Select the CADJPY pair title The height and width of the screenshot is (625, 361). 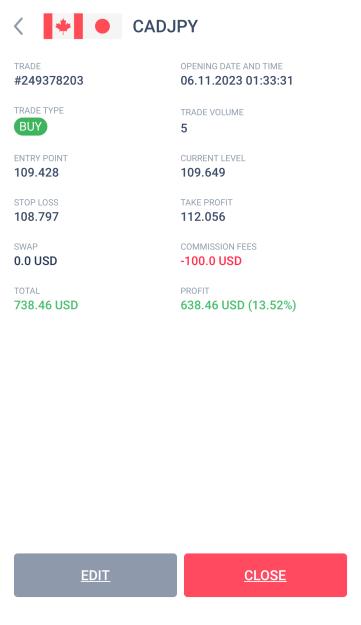165,27
